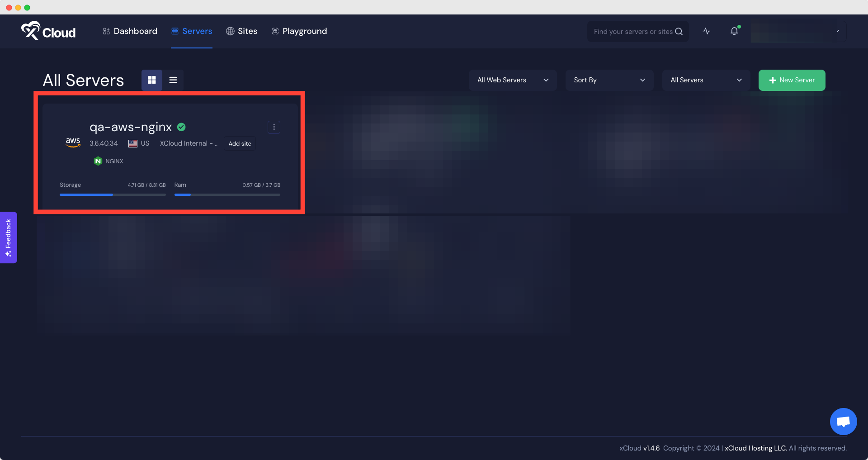868x460 pixels.
Task: Switch to the Sites tab
Action: pos(241,31)
